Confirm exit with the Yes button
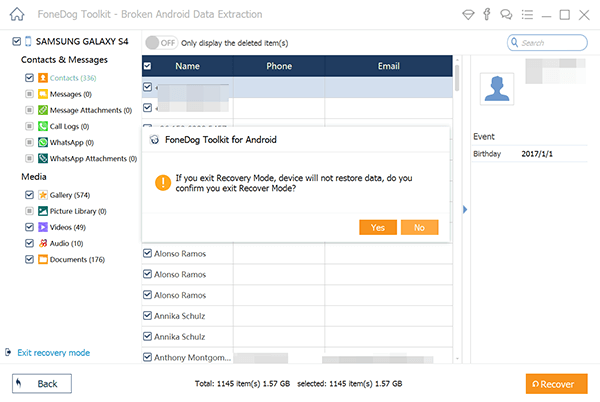600x402 pixels. pos(378,228)
